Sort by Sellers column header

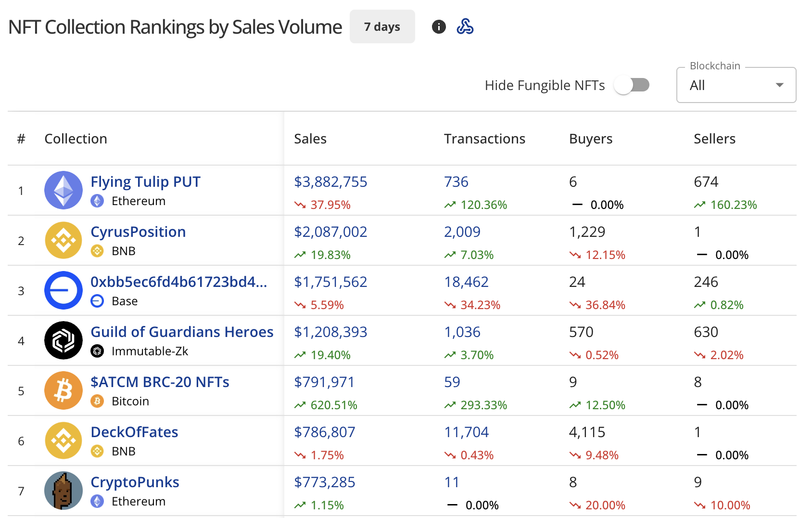[714, 139]
